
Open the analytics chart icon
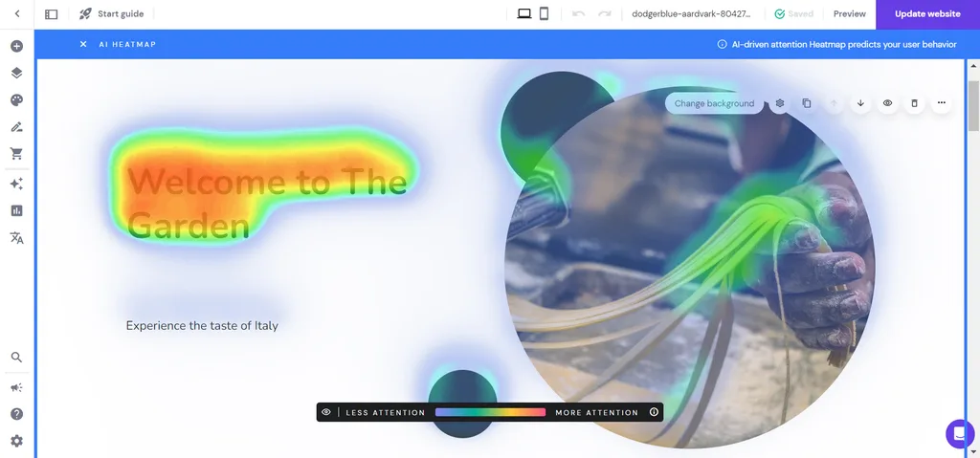tap(17, 210)
